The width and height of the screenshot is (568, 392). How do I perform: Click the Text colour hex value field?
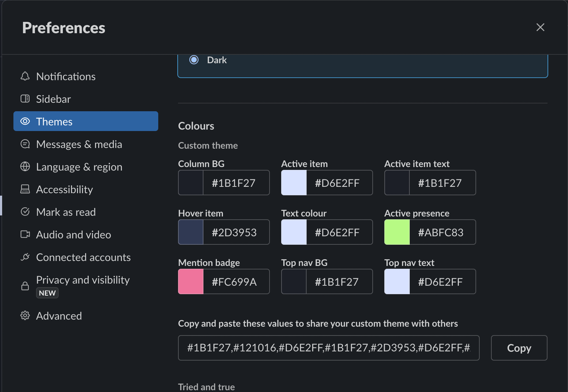(339, 232)
